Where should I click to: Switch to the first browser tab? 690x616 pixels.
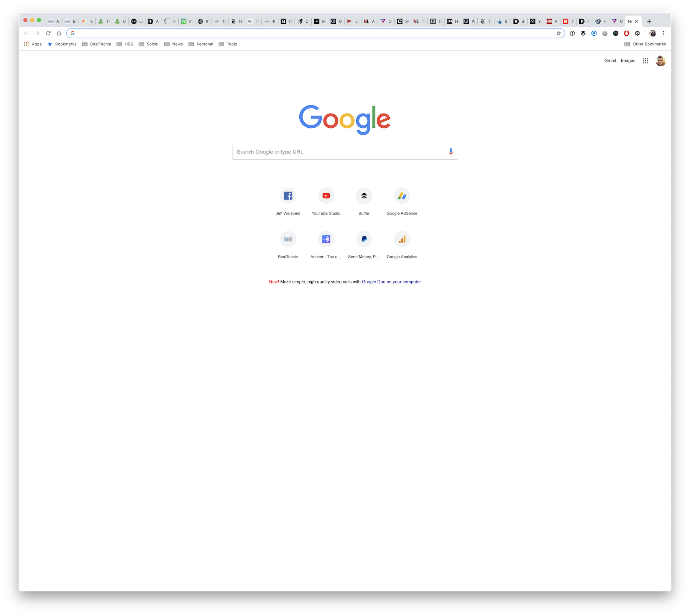point(54,21)
